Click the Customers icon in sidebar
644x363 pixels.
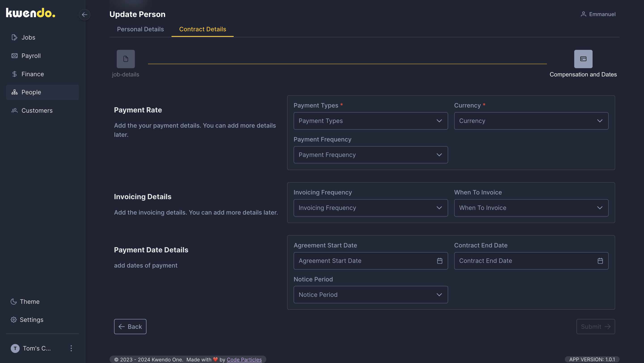coord(15,110)
